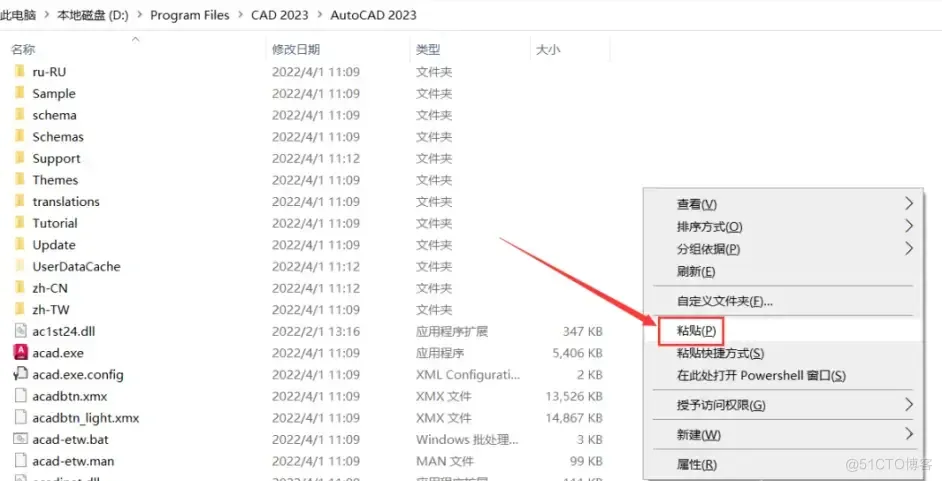The image size is (942, 481).
Task: Click the acad-etw.man file icon
Action: coord(20,461)
